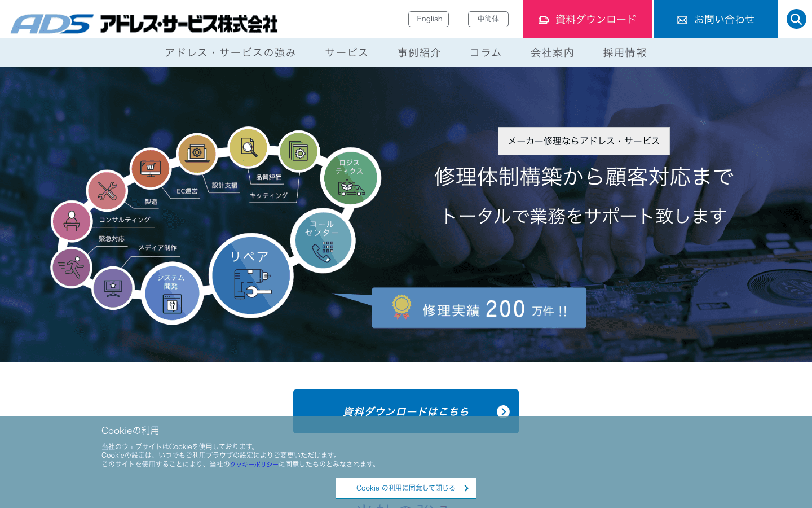The height and width of the screenshot is (508, 812).
Task: Click arrow on 資料ダウンロードはこちら banner
Action: [503, 411]
